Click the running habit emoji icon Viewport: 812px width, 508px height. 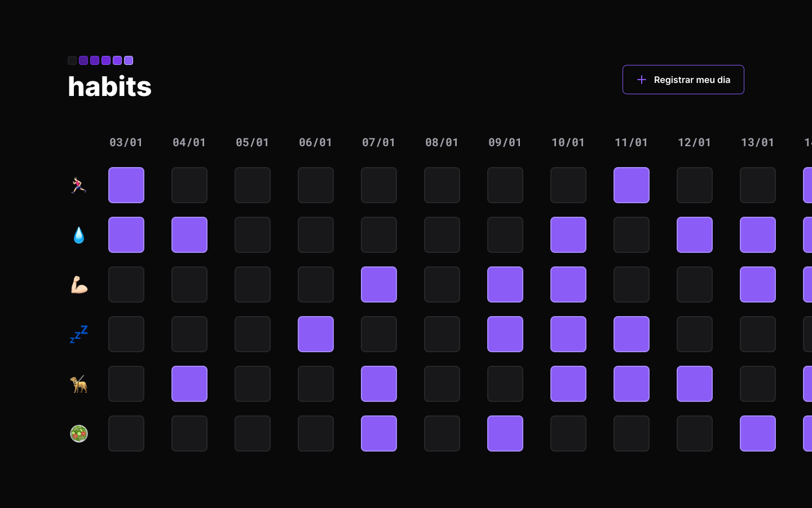[x=79, y=185]
